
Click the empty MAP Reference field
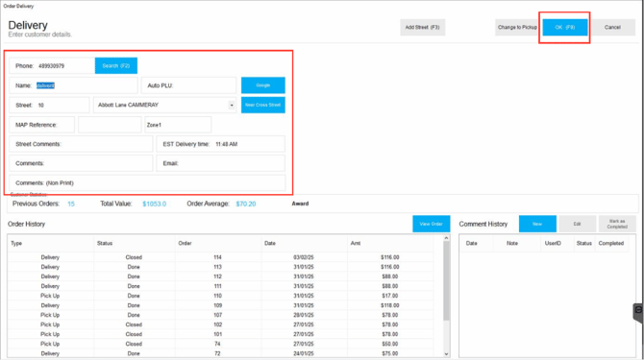click(110, 125)
